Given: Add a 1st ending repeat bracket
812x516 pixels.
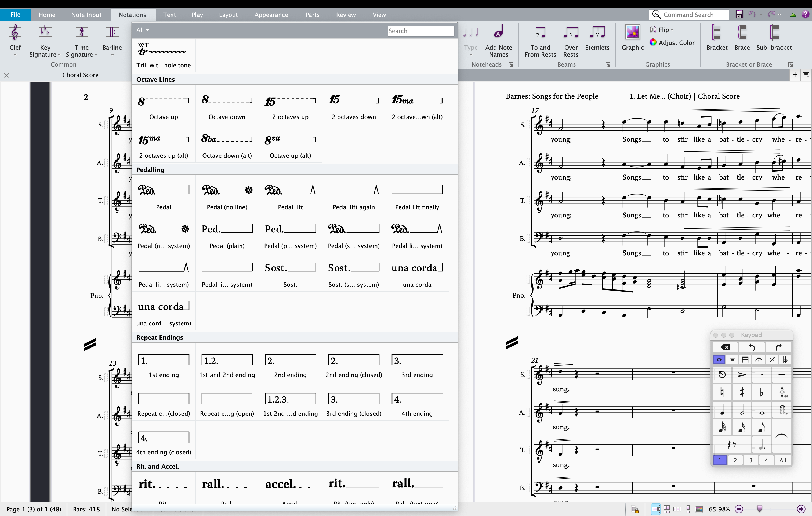Looking at the screenshot, I should [164, 363].
